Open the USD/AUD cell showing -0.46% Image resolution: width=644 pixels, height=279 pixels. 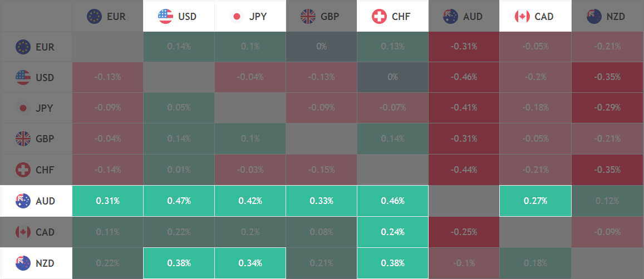[x=464, y=77]
